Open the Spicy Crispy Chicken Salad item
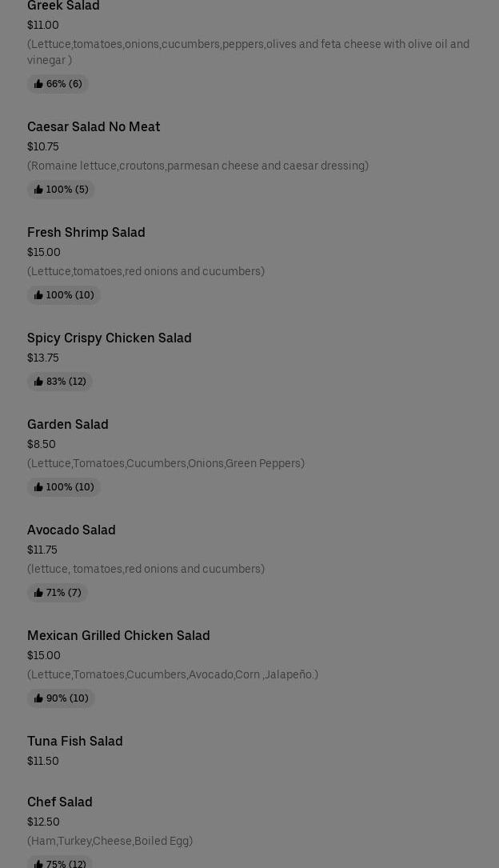Viewport: 499px width, 868px height. [x=110, y=338]
